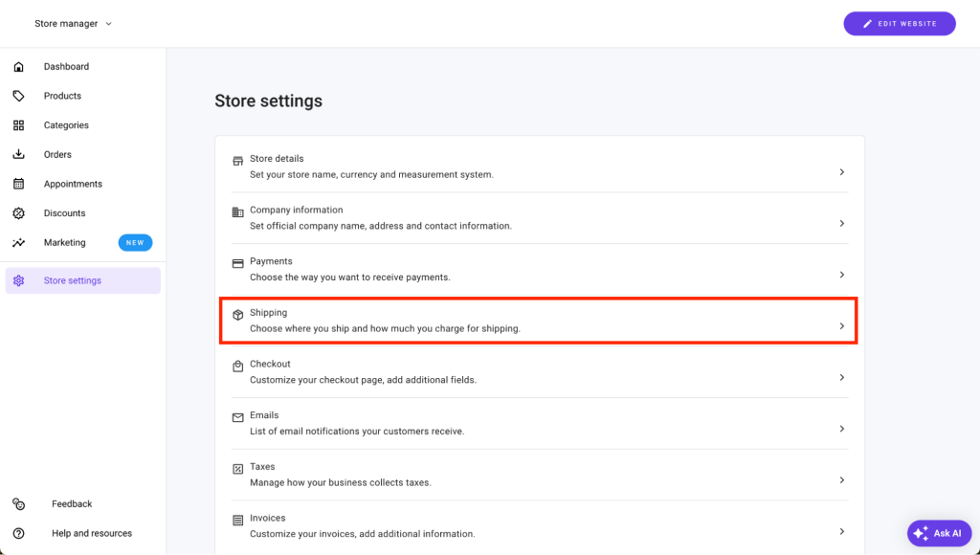Select the Feedback icon at bottom
Screen dimensions: 980x555
tap(21, 503)
